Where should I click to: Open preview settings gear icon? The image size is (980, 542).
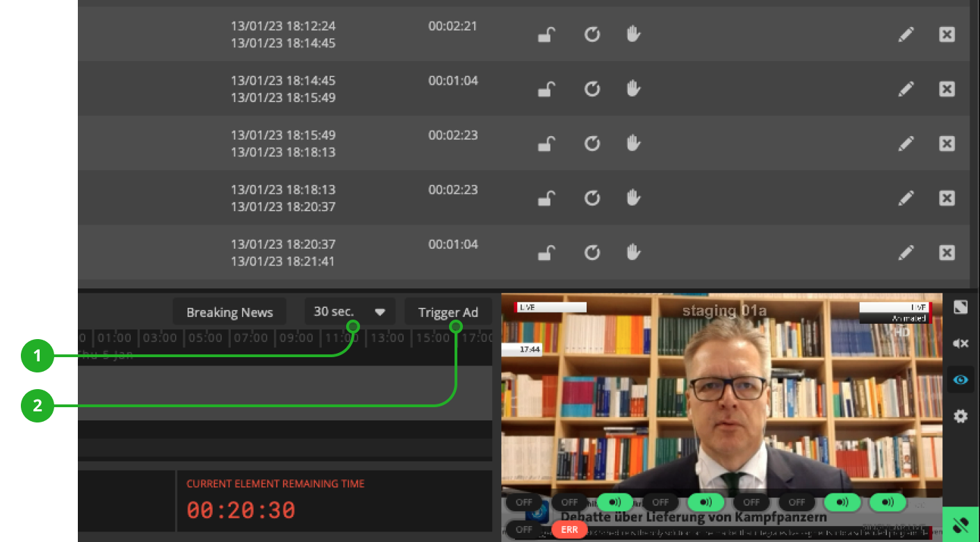coord(961,416)
